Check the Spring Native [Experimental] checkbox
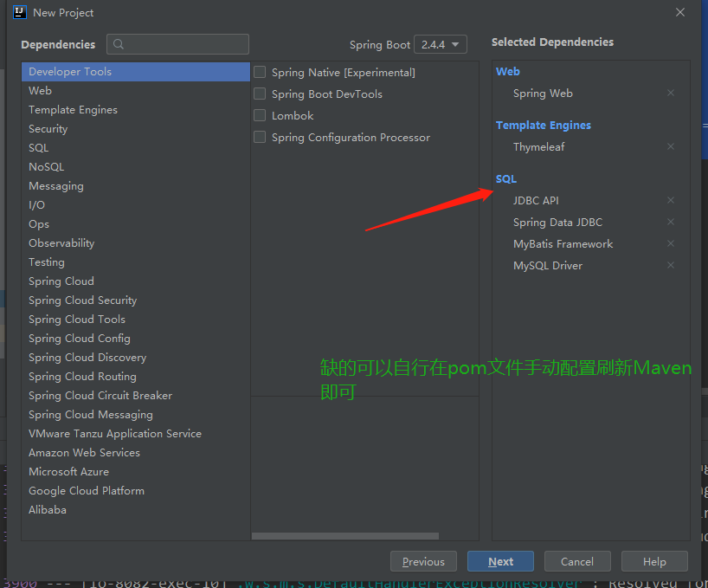The height and width of the screenshot is (588, 708). [x=260, y=72]
